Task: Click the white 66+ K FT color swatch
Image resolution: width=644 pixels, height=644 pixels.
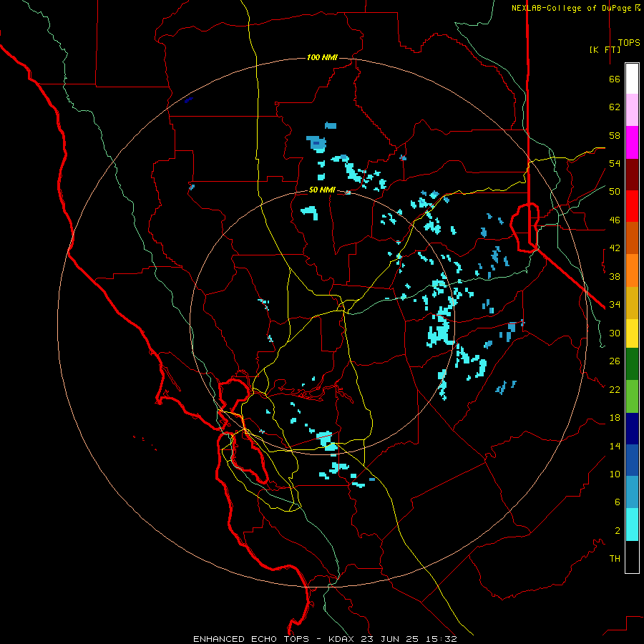Action: coord(632,79)
